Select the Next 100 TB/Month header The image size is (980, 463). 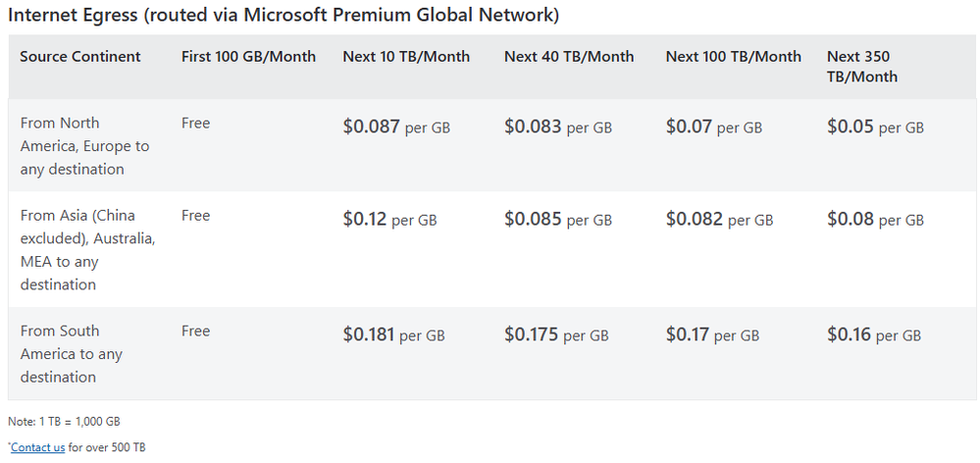coord(733,57)
